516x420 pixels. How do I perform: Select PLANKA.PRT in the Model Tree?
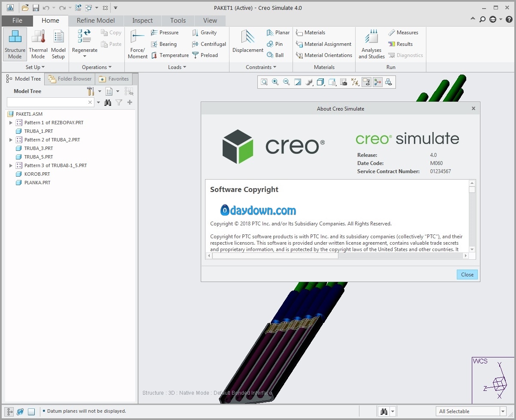coord(37,183)
